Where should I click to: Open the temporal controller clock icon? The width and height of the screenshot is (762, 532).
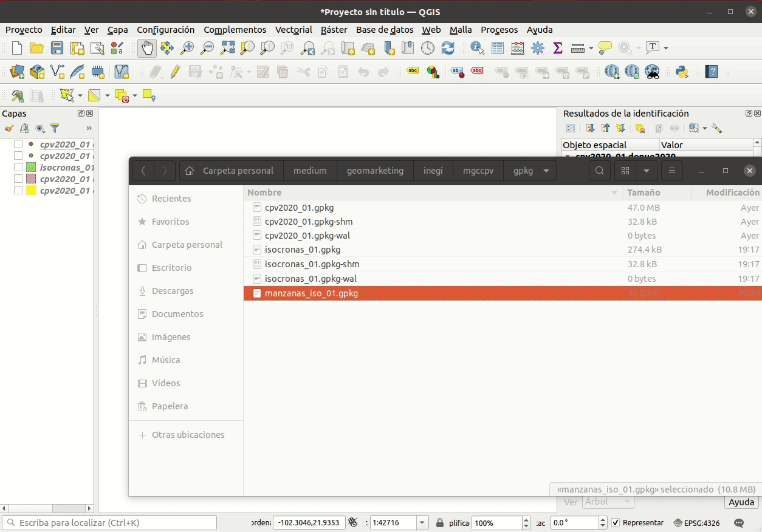[x=428, y=48]
